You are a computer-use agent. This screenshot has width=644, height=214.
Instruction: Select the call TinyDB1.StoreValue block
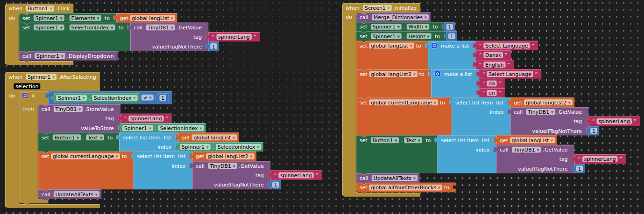47,109
